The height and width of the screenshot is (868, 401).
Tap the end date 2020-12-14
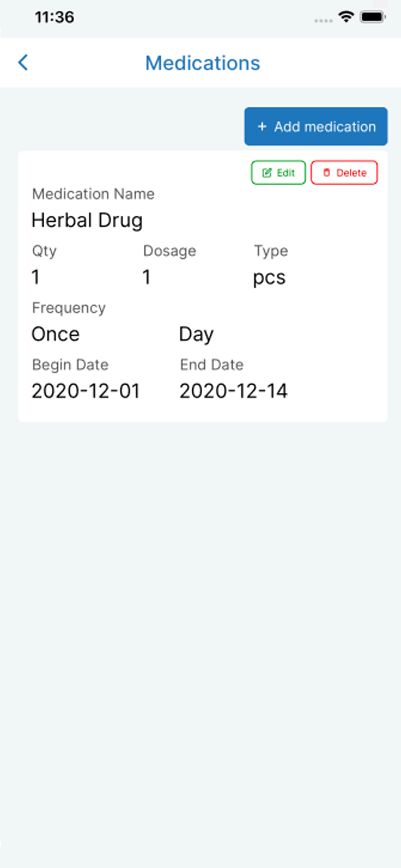[233, 391]
